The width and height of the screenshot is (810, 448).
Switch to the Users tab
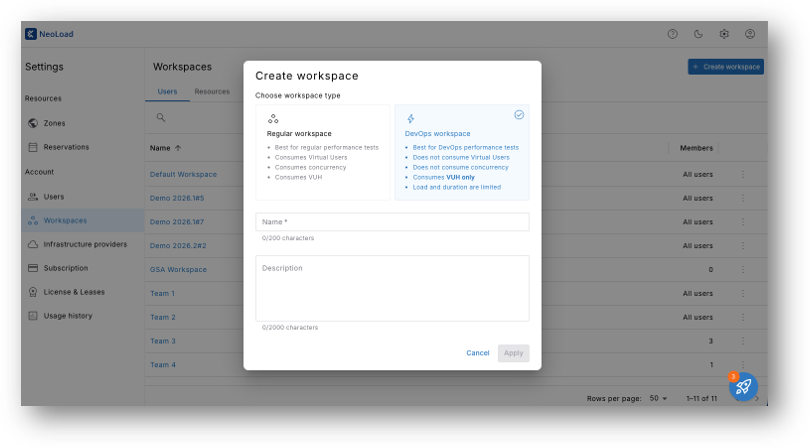pos(167,91)
